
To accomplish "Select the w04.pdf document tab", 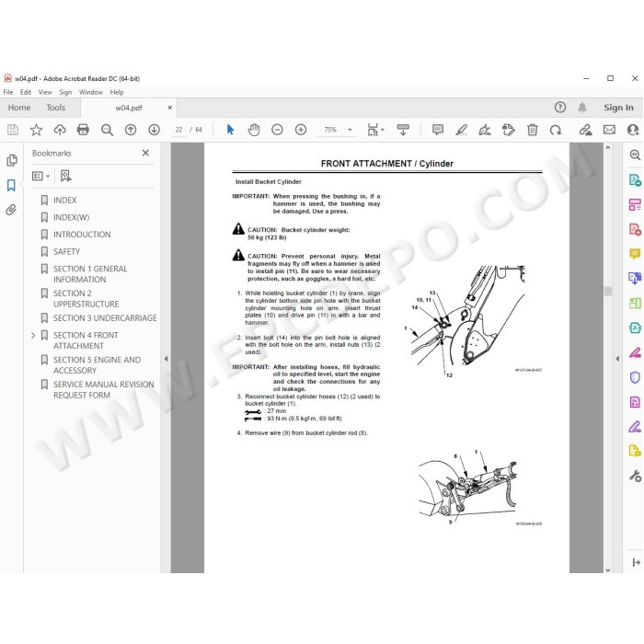I will click(128, 108).
